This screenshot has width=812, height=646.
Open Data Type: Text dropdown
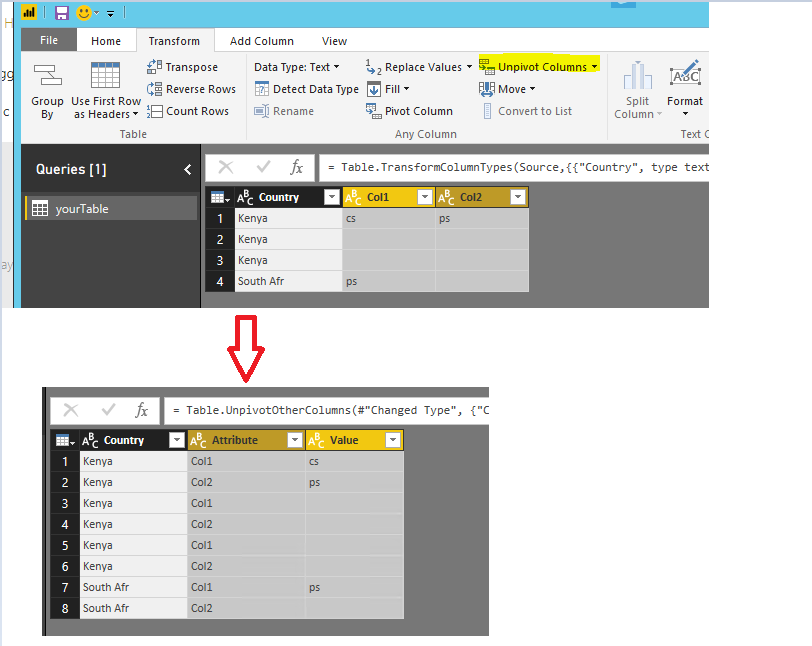click(297, 67)
